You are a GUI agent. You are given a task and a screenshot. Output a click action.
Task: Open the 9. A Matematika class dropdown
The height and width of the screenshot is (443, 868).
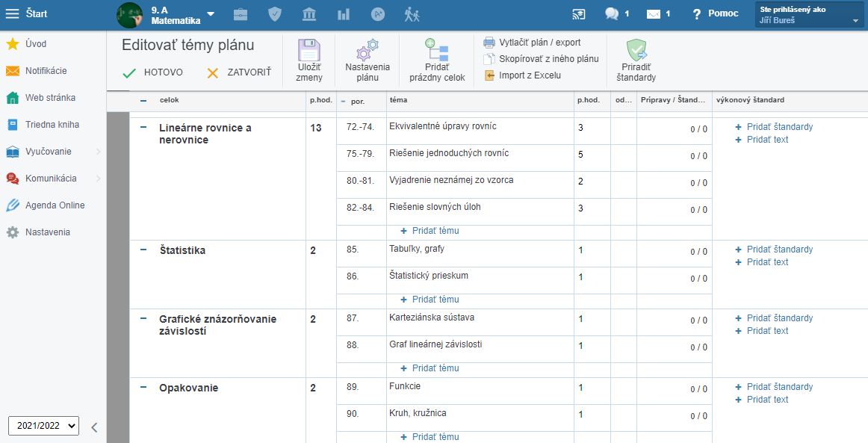(211, 14)
